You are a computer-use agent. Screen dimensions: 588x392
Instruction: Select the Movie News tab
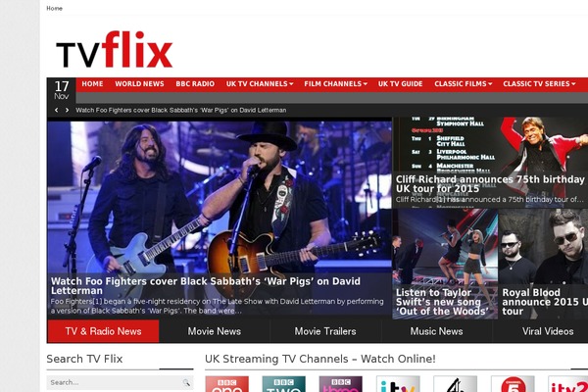(x=215, y=331)
